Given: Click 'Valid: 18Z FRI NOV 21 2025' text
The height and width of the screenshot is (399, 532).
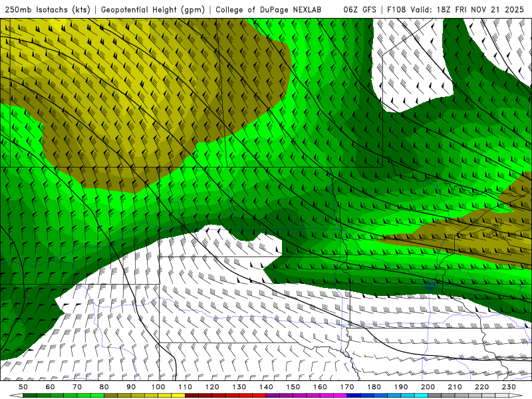Looking at the screenshot, I should (467, 10).
